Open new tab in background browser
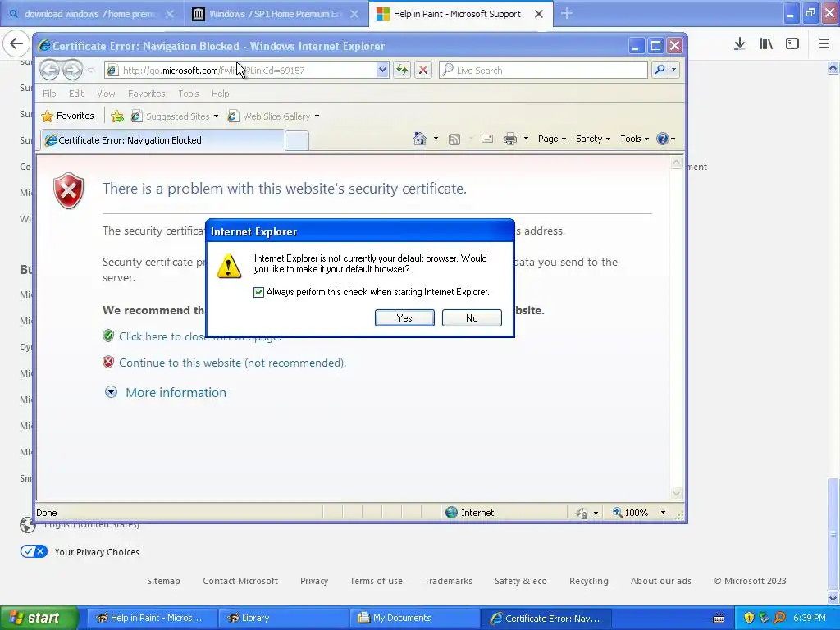This screenshot has width=840, height=630. point(567,13)
